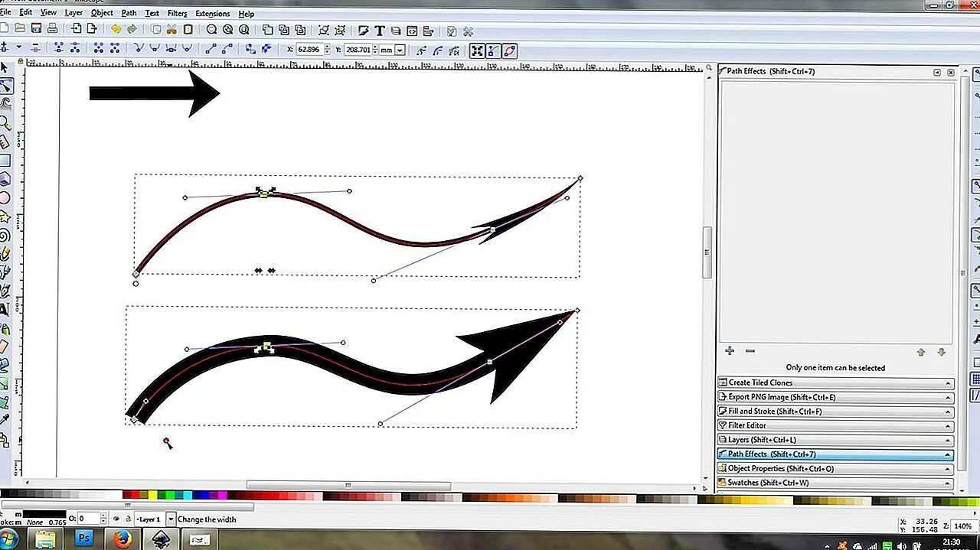Select the Star polygon tool
The height and width of the screenshot is (550, 980).
tap(5, 216)
